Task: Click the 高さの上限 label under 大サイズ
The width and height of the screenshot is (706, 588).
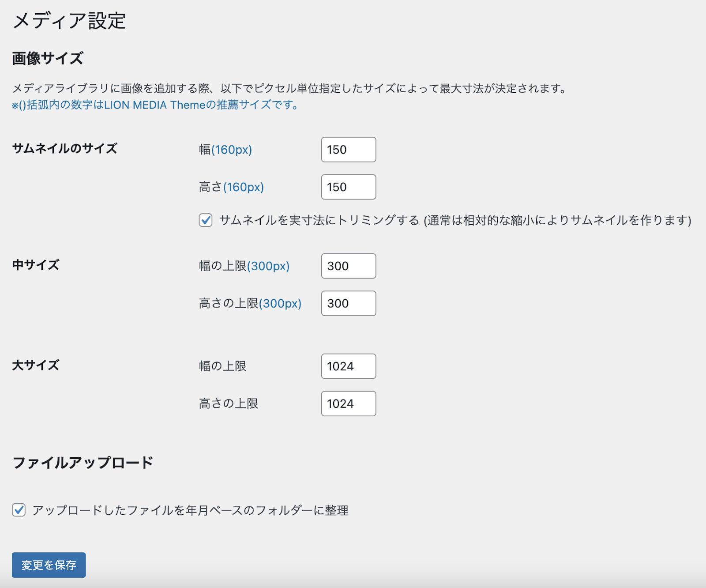Action: [229, 403]
